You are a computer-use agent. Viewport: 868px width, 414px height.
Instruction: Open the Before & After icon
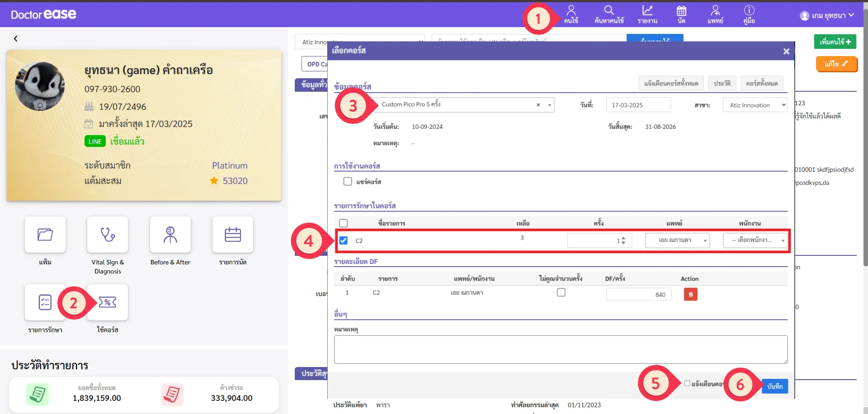click(170, 235)
